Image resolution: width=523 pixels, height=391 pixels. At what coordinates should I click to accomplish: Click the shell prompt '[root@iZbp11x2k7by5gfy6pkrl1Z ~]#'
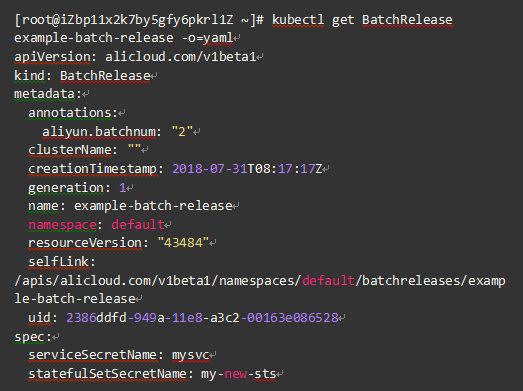point(139,20)
